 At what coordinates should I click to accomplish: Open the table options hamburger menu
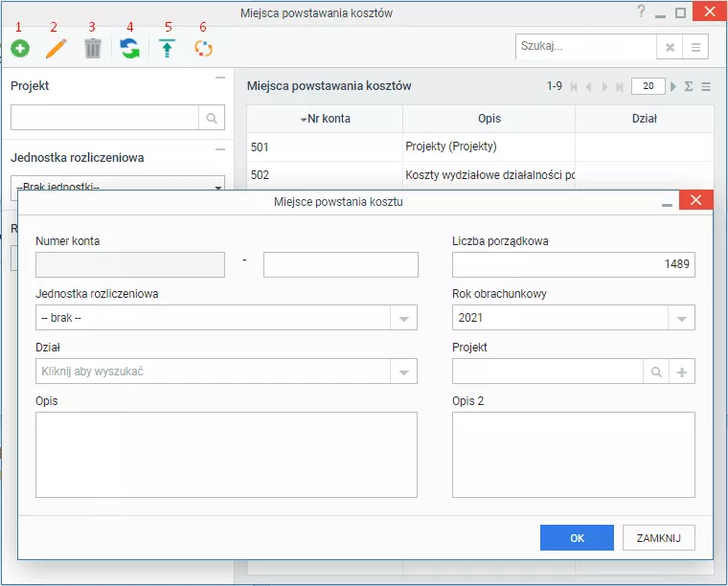[706, 87]
